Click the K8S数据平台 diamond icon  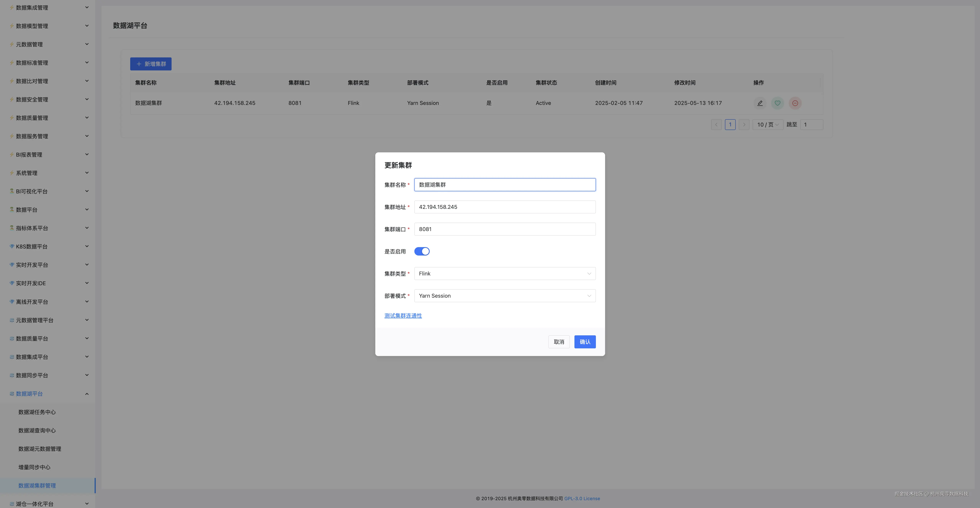coord(12,246)
